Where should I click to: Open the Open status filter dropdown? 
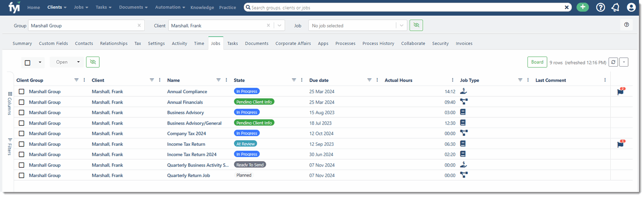click(x=67, y=62)
